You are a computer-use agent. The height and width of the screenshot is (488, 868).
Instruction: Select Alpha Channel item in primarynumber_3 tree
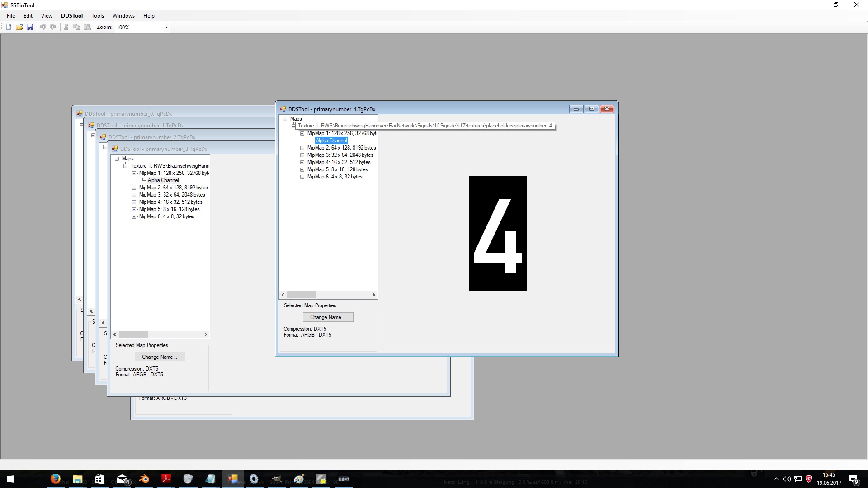click(x=163, y=180)
